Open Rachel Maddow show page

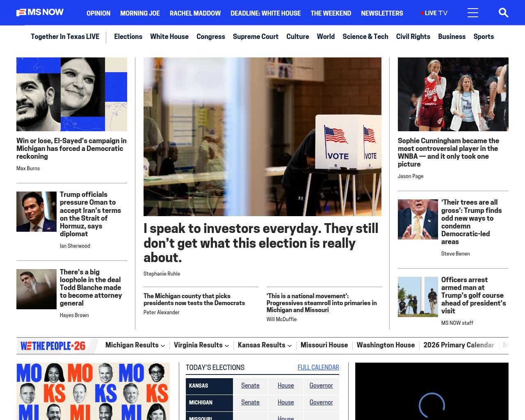(195, 13)
